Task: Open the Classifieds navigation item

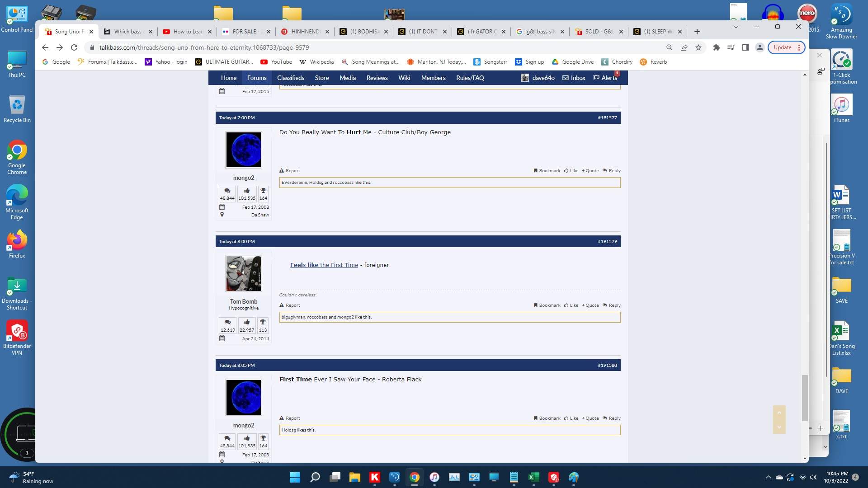Action: tap(291, 78)
